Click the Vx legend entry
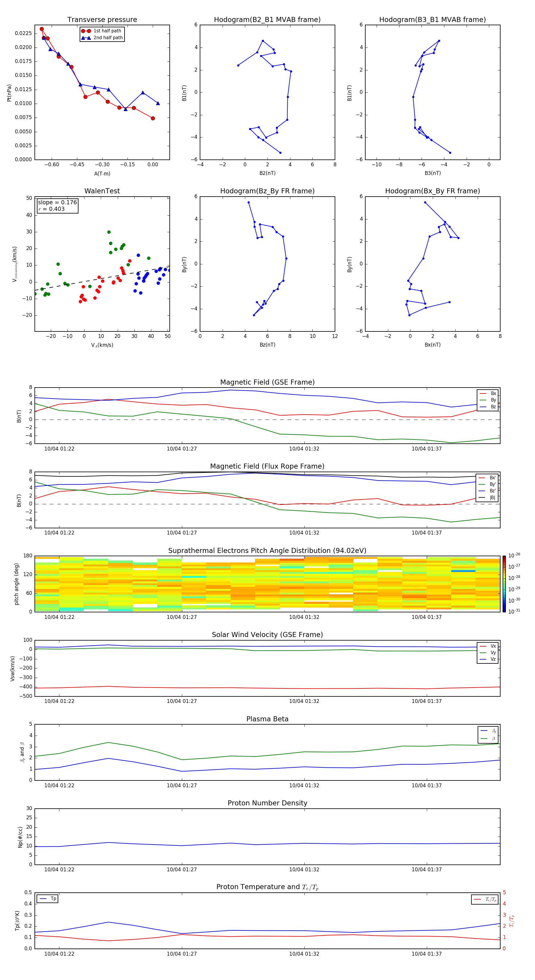Screen dimensions: 535x980 pos(488,646)
